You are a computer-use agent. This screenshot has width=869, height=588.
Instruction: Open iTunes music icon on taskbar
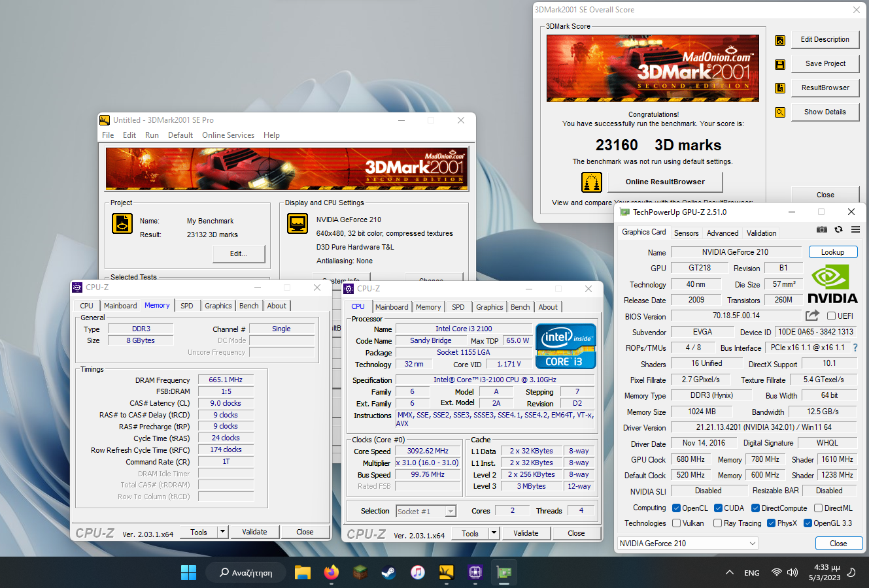(x=417, y=572)
